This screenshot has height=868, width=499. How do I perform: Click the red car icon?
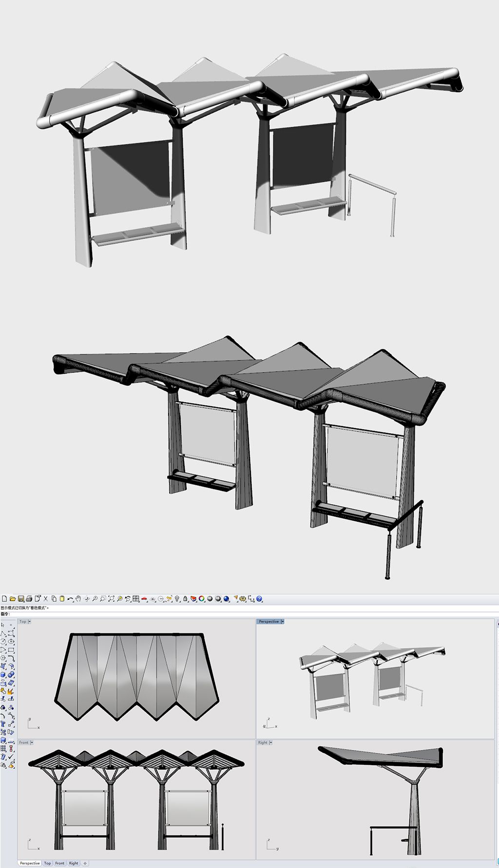pos(144,598)
